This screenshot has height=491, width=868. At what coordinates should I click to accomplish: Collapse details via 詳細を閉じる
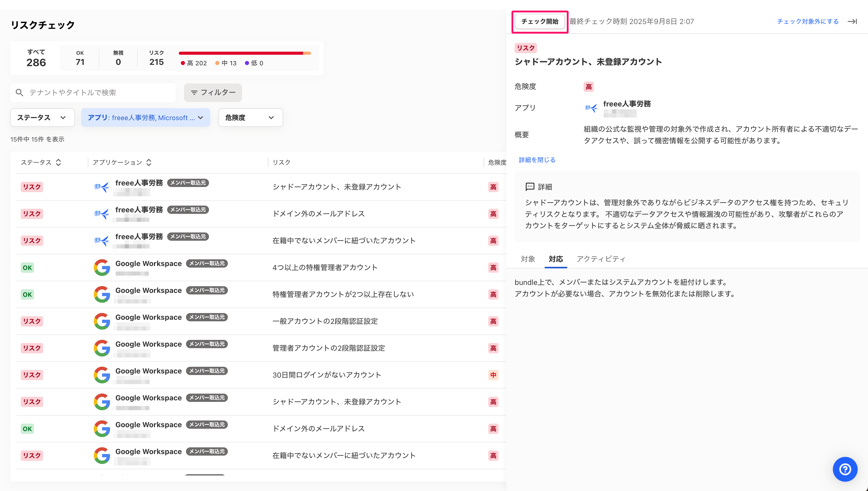537,160
